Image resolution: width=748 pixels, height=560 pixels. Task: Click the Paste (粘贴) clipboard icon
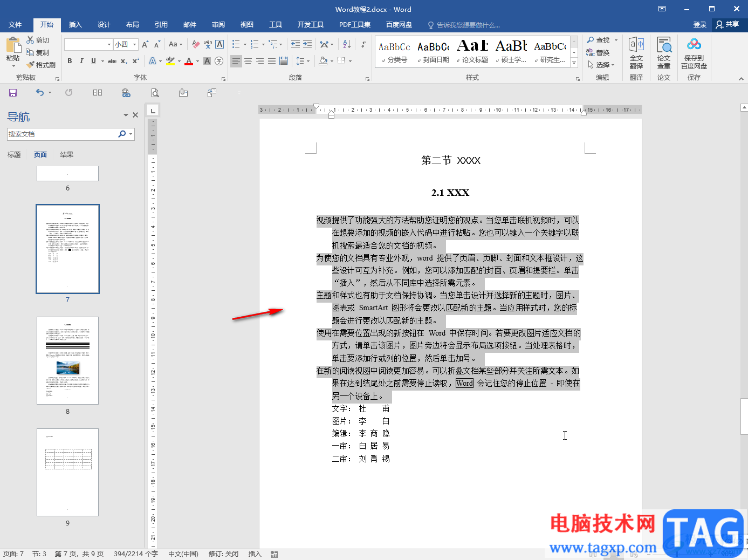pos(13,45)
